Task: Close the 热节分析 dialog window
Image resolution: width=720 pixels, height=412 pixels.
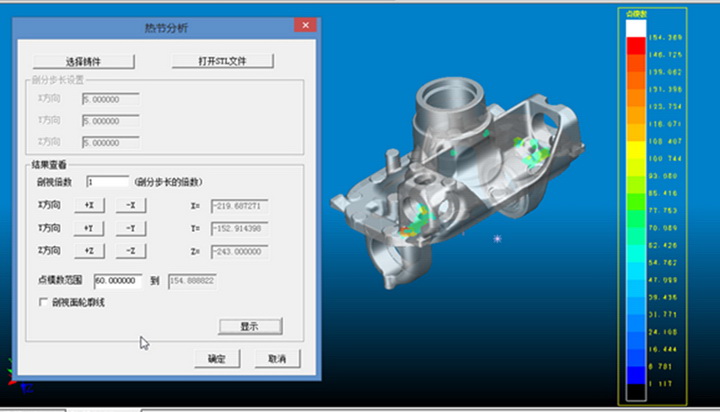Action: (x=309, y=25)
